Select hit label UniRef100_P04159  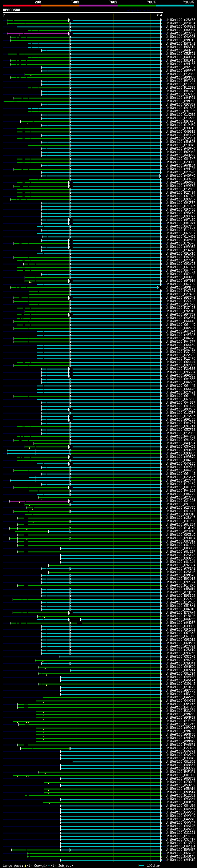180,491
